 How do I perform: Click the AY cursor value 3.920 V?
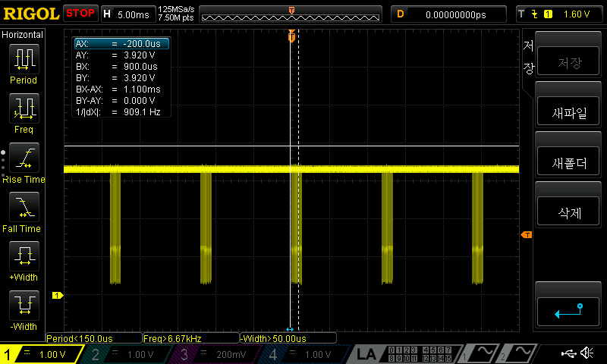pyautogui.click(x=139, y=55)
